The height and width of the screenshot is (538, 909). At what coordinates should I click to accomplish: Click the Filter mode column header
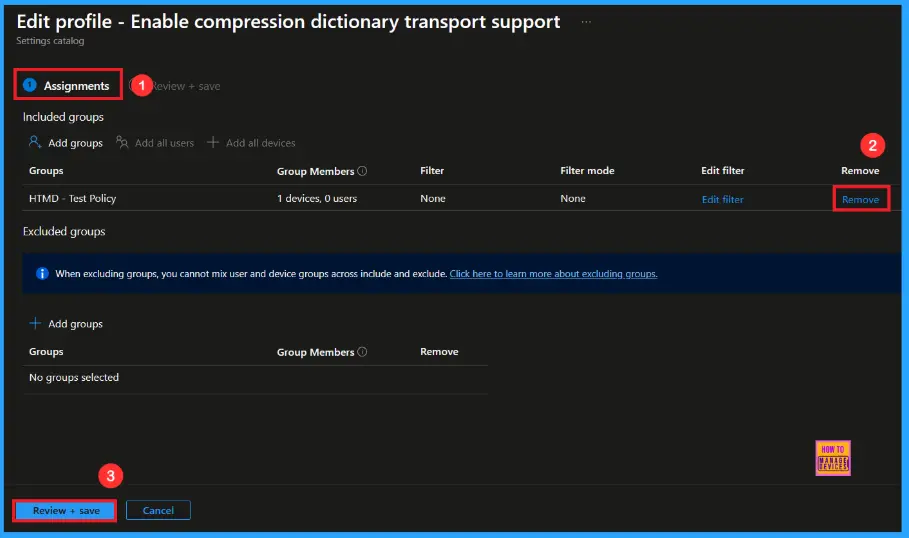587,170
